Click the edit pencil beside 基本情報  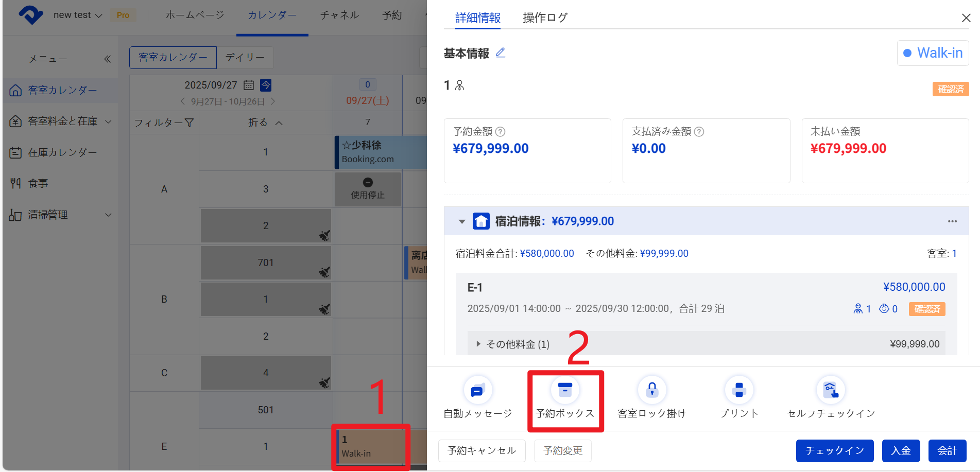coord(500,53)
